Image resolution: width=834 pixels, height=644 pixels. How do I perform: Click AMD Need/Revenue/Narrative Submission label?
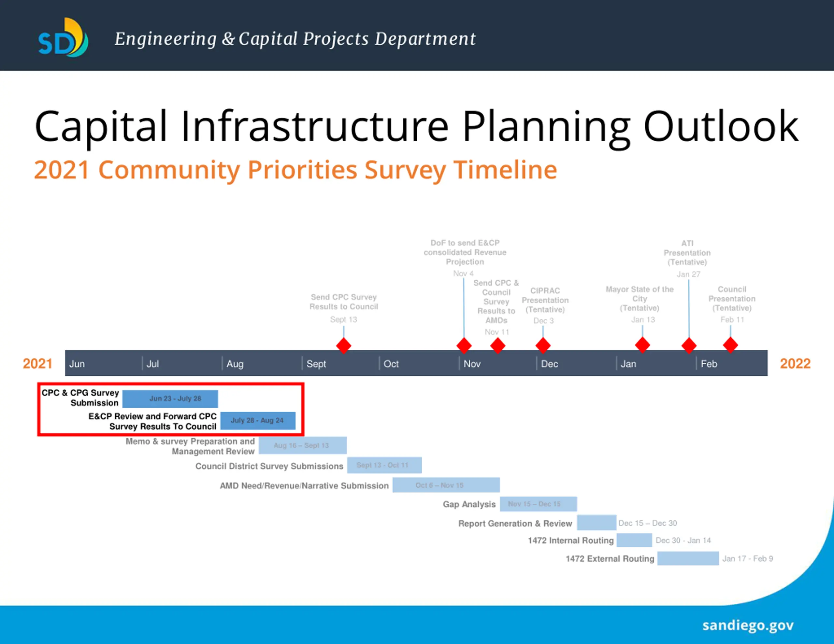click(304, 485)
